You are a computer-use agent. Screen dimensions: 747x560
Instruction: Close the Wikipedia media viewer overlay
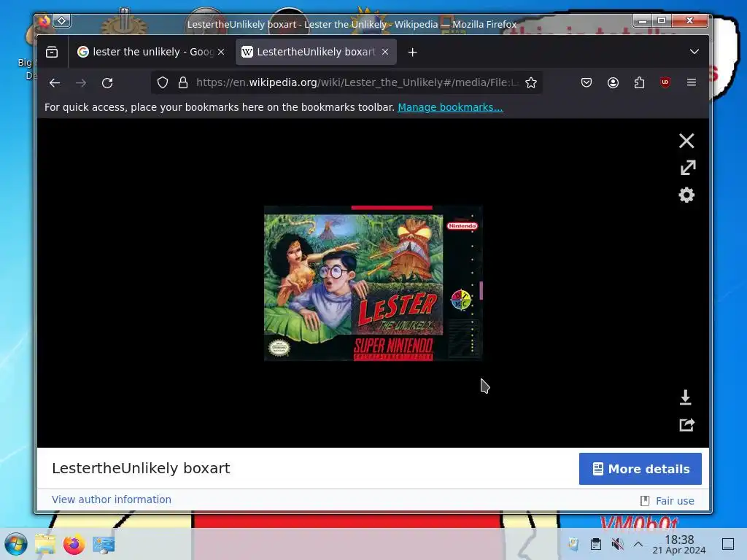coord(686,141)
